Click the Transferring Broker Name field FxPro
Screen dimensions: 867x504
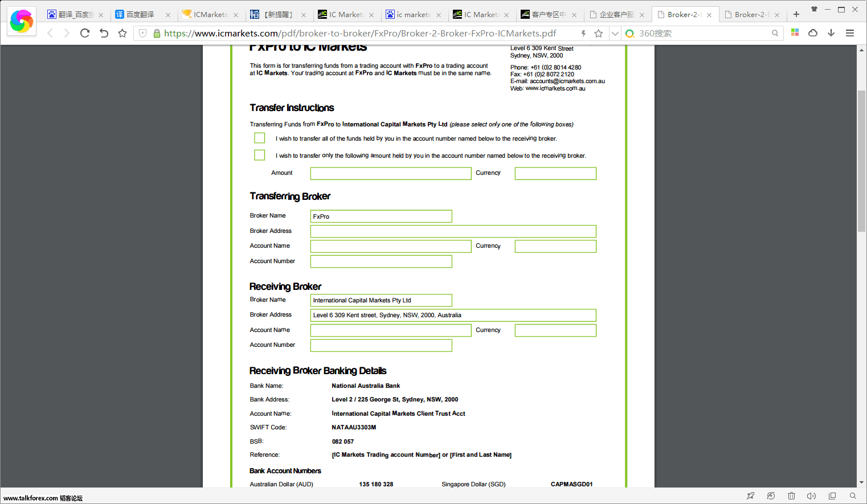tap(381, 216)
